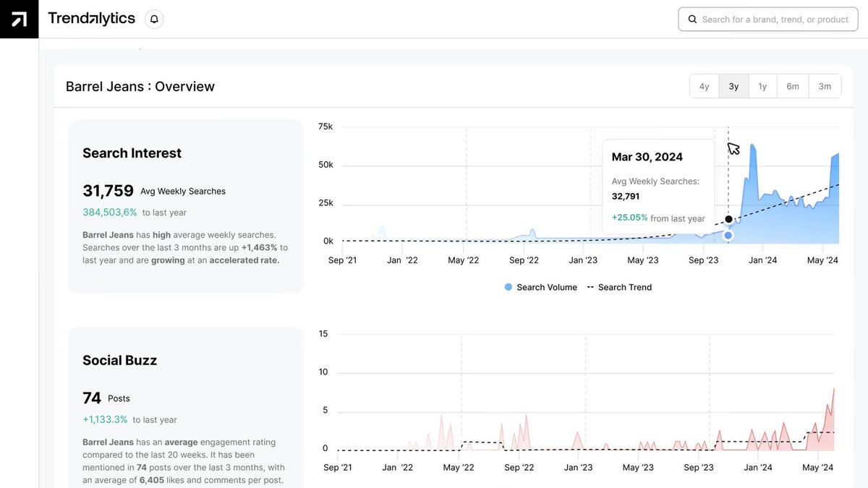The image size is (868, 488).
Task: Switch to the 1y time range
Action: [x=762, y=86]
